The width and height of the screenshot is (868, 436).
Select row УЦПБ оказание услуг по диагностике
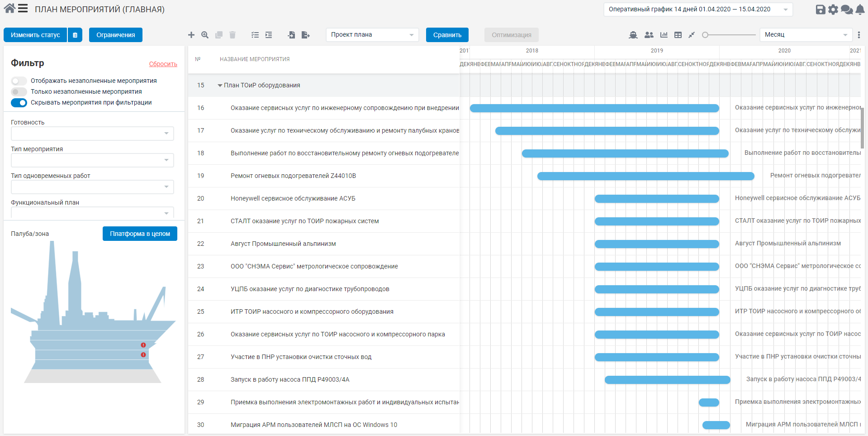[x=324, y=289]
